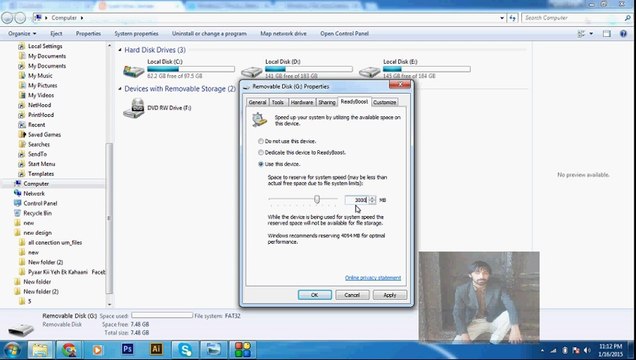Collapse Devices with Removable Storage group
This screenshot has height=360, width=636.
click(x=120, y=89)
